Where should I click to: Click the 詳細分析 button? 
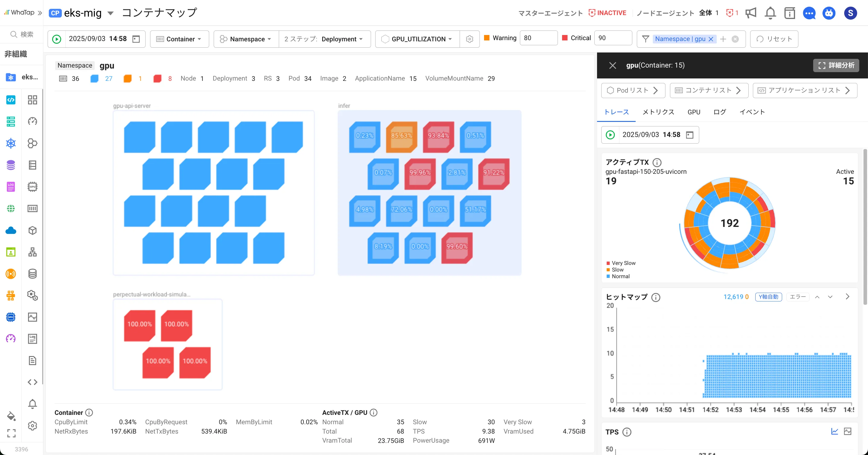(836, 65)
